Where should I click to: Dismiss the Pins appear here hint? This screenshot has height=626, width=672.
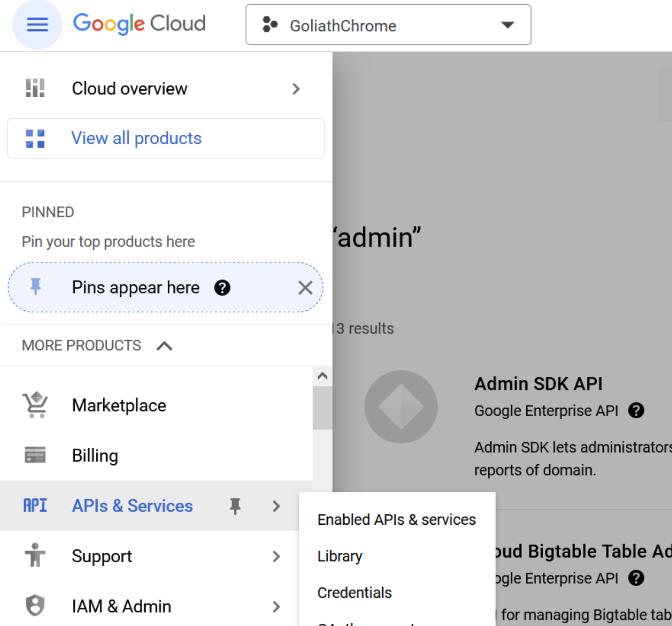[x=305, y=288]
